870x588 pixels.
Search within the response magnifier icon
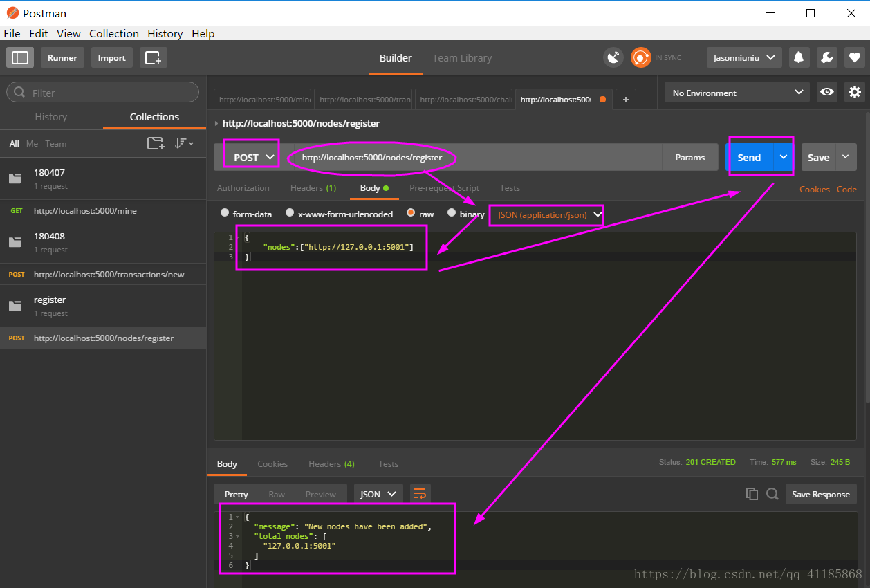[772, 494]
